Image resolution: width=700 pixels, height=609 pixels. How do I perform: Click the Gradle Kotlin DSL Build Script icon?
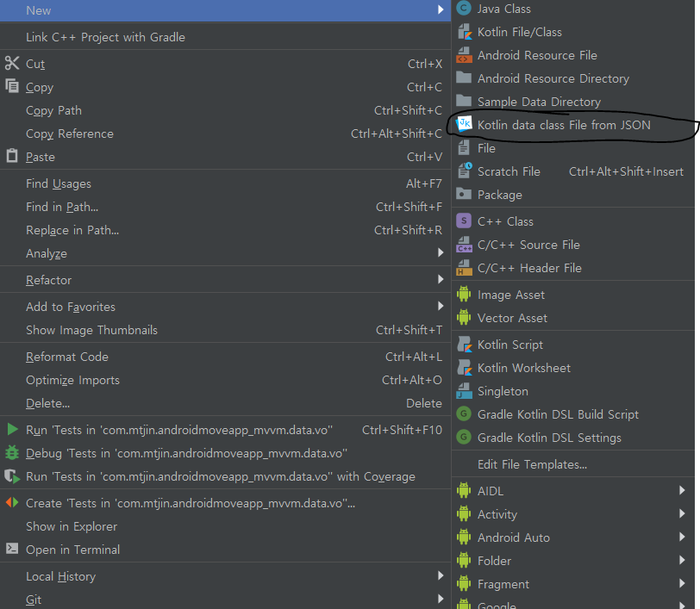[464, 414]
